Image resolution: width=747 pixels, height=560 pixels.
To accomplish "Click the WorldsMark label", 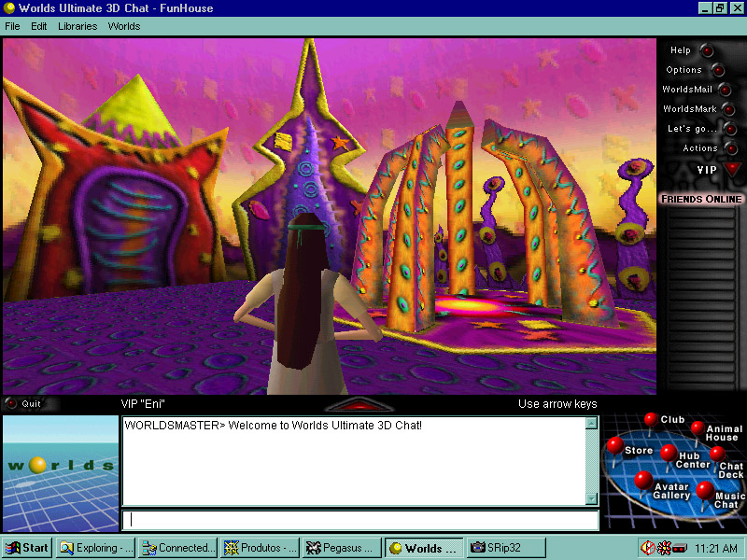I will [x=690, y=109].
